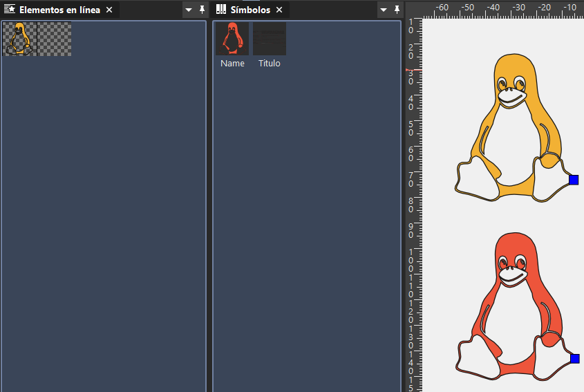Choose the dark Titulo symbol thumbnail
This screenshot has height=392, width=584.
pos(270,39)
